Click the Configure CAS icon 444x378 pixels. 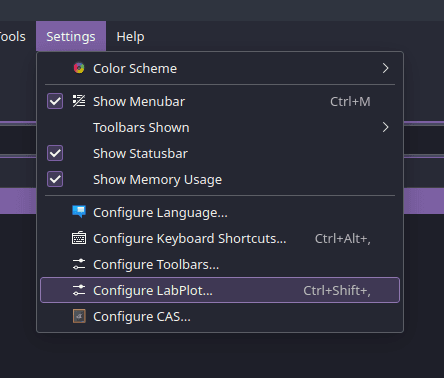click(79, 316)
